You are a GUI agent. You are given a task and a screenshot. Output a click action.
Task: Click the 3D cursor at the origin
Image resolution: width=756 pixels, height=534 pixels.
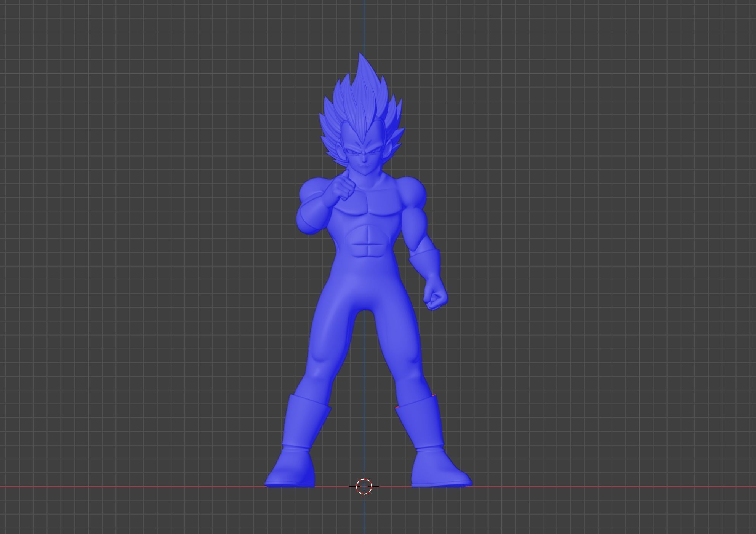tap(364, 486)
